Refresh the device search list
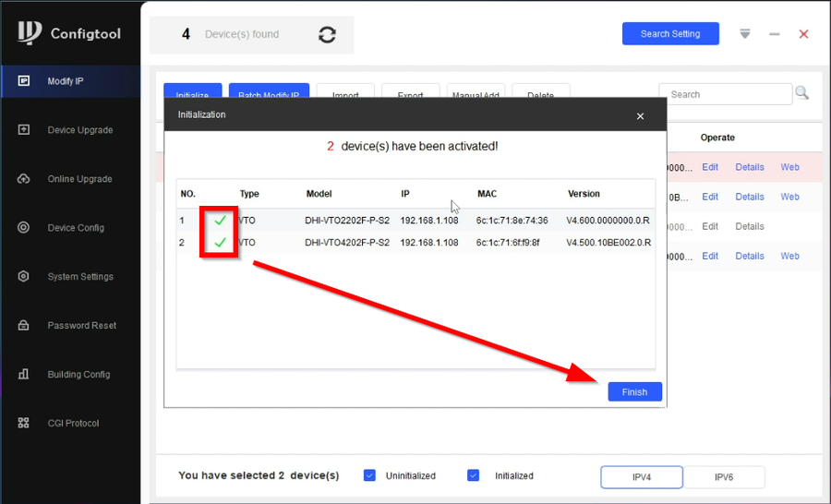This screenshot has width=831, height=504. pos(327,34)
